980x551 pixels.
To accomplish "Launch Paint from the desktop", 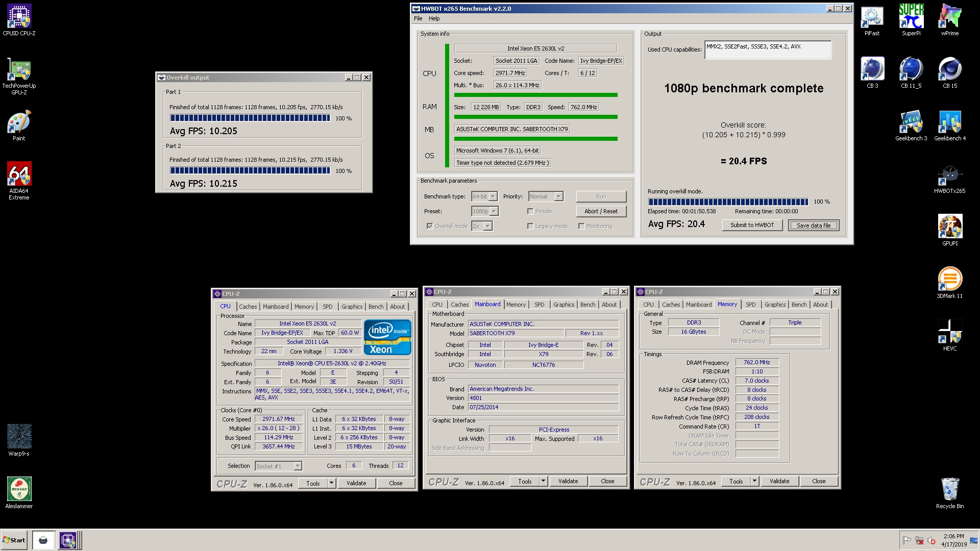I will tap(19, 126).
